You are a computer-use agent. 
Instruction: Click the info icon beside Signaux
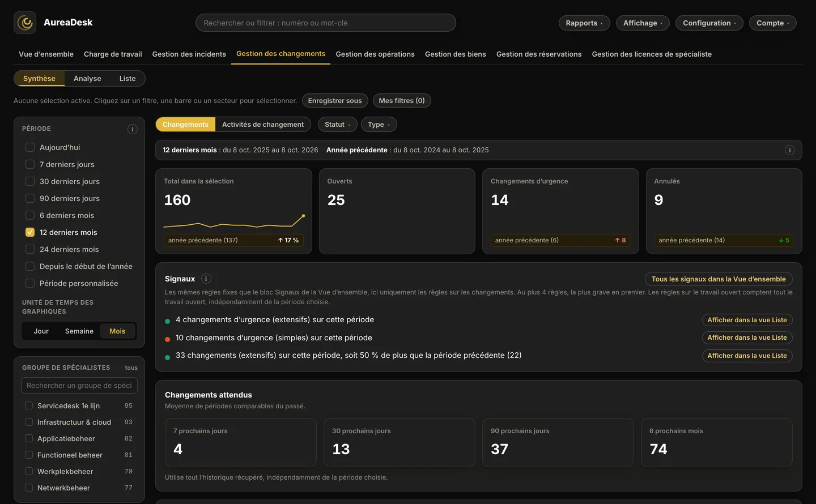pyautogui.click(x=206, y=279)
